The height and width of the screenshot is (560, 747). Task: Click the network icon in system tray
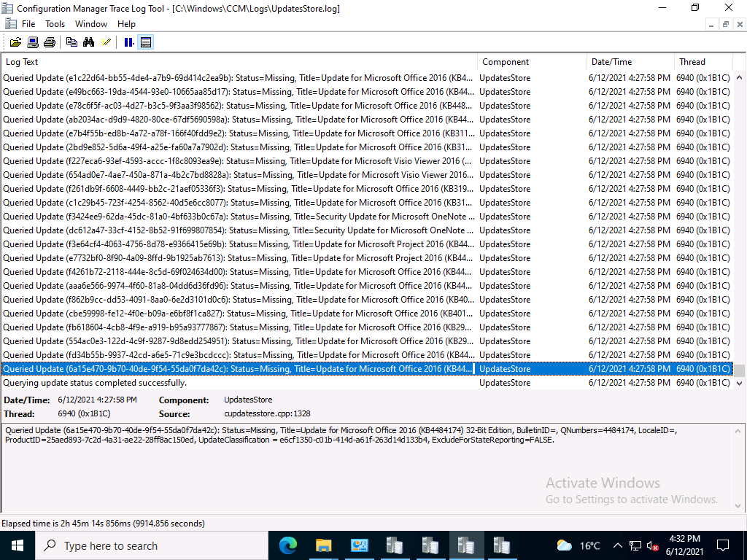635,545
